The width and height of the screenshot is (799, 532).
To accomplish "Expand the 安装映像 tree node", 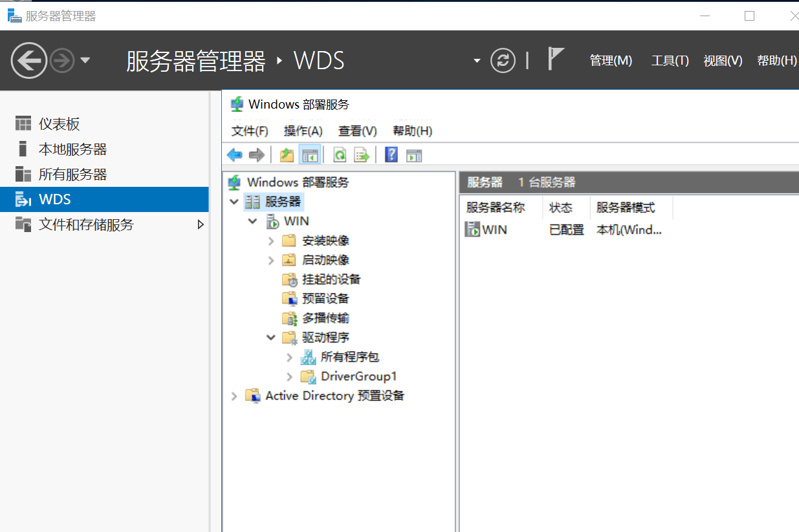I will click(x=270, y=240).
